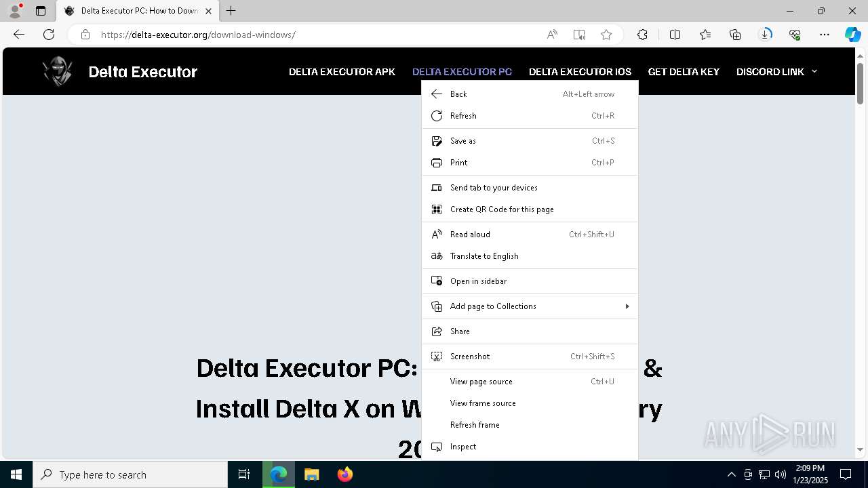Viewport: 868px width, 488px height.
Task: Select Print from the context menu
Action: point(530,163)
